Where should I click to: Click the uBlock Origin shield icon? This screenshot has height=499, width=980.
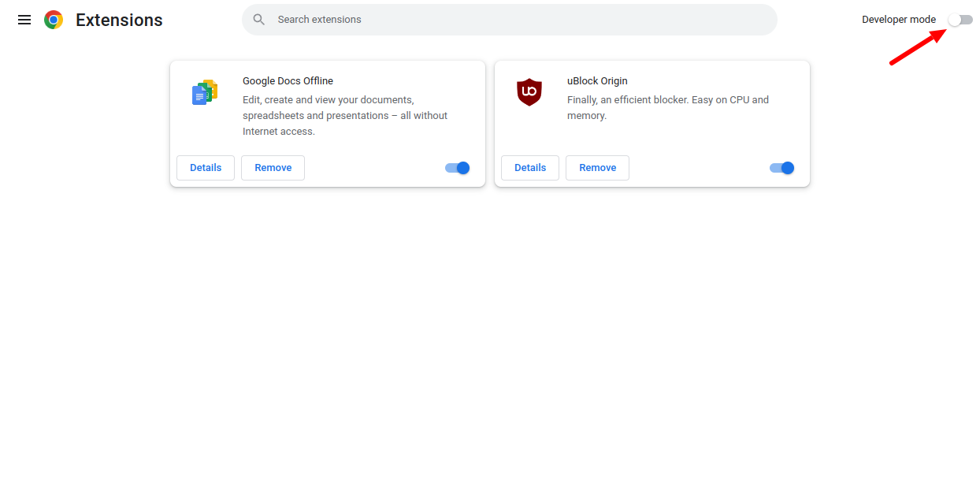click(x=529, y=92)
